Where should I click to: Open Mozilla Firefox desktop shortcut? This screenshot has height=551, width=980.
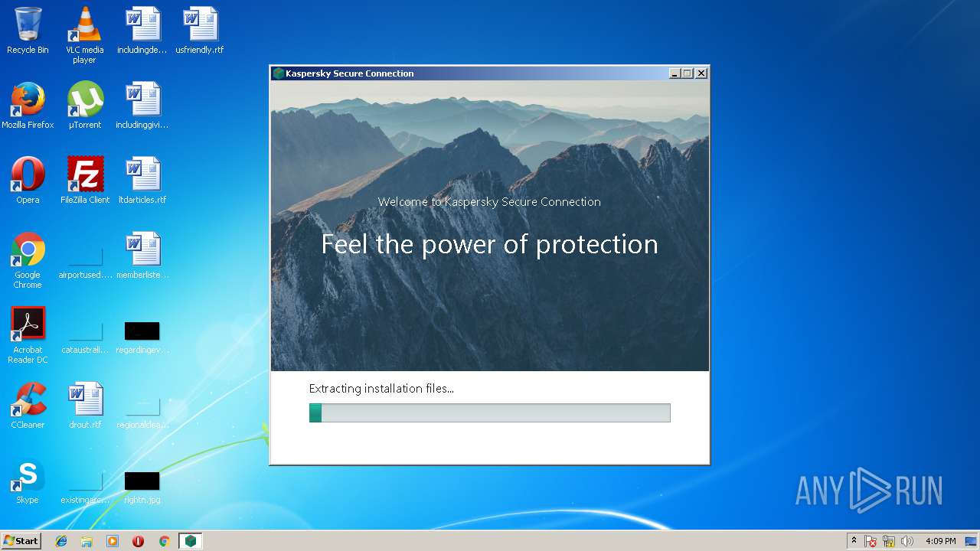pos(28,106)
